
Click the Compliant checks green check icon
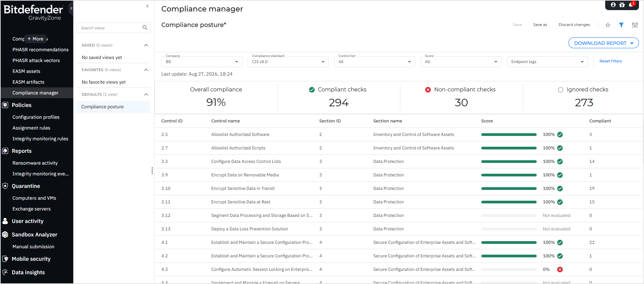[x=312, y=90]
